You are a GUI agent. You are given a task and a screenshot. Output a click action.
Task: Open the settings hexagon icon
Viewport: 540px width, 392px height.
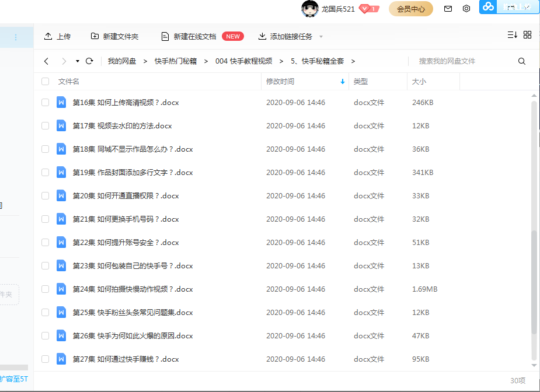(x=466, y=9)
